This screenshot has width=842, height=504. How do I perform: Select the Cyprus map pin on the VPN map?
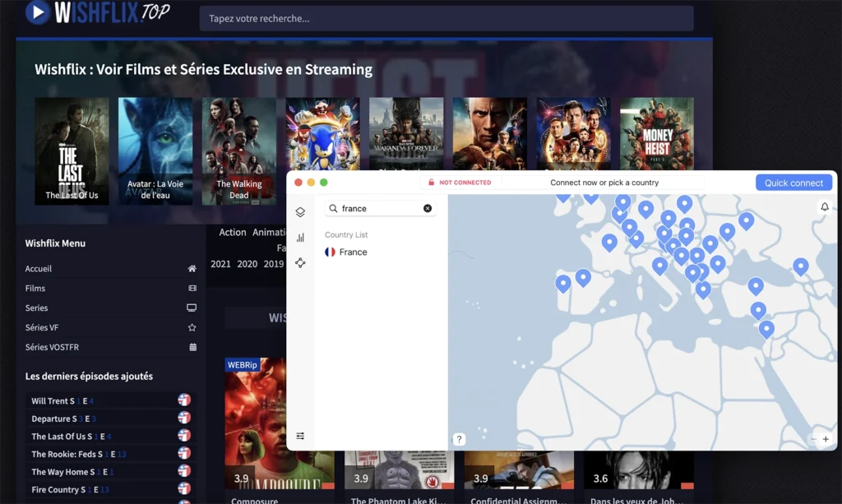coord(757,310)
